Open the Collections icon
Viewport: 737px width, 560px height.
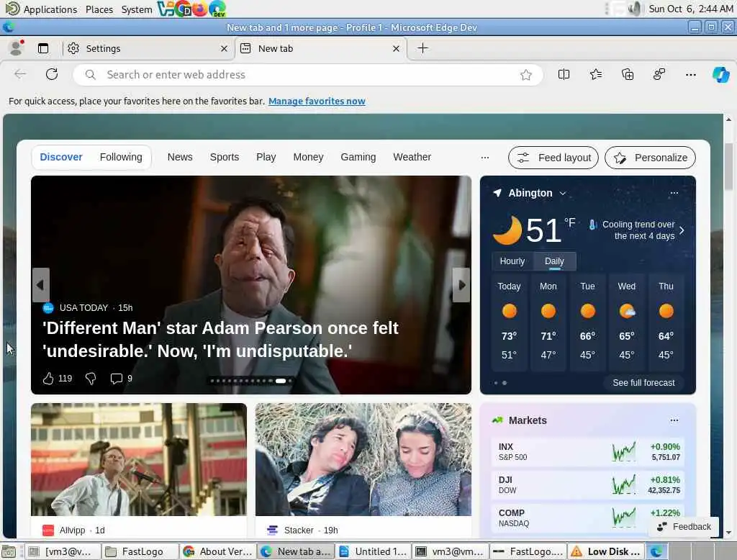pyautogui.click(x=628, y=74)
